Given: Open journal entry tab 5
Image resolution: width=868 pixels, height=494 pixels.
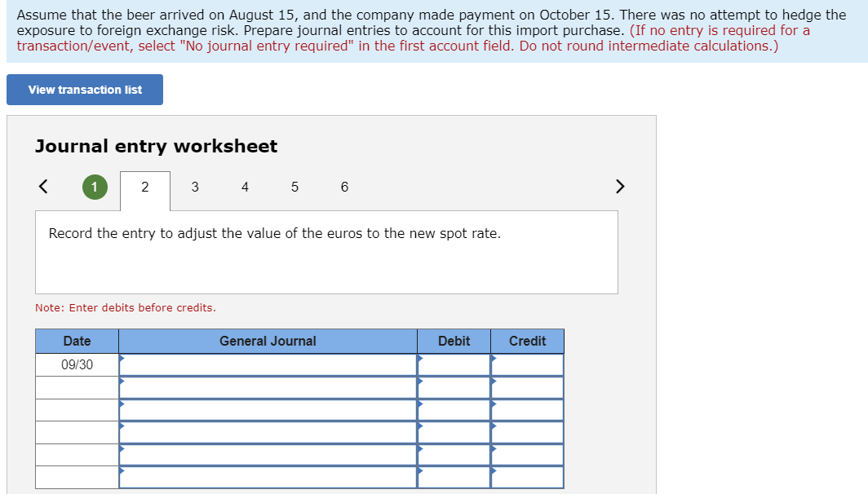Looking at the screenshot, I should click(294, 187).
